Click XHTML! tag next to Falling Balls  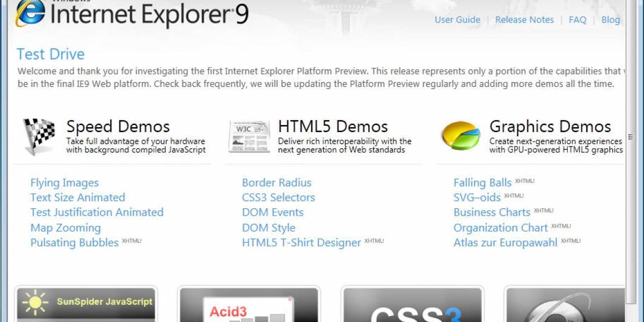[x=525, y=181]
